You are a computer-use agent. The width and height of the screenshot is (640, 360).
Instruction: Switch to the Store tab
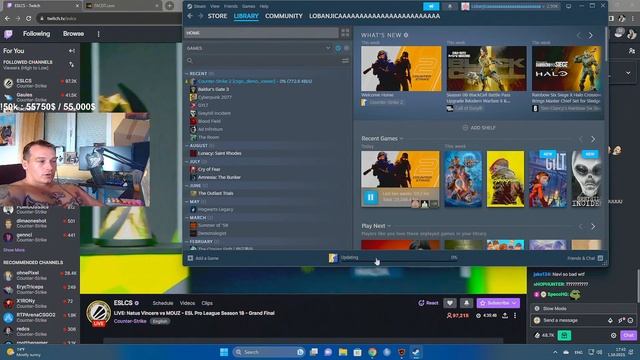click(x=217, y=16)
